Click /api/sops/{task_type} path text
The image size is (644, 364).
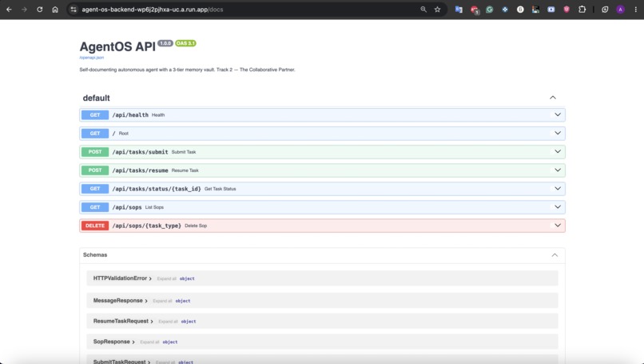click(147, 226)
